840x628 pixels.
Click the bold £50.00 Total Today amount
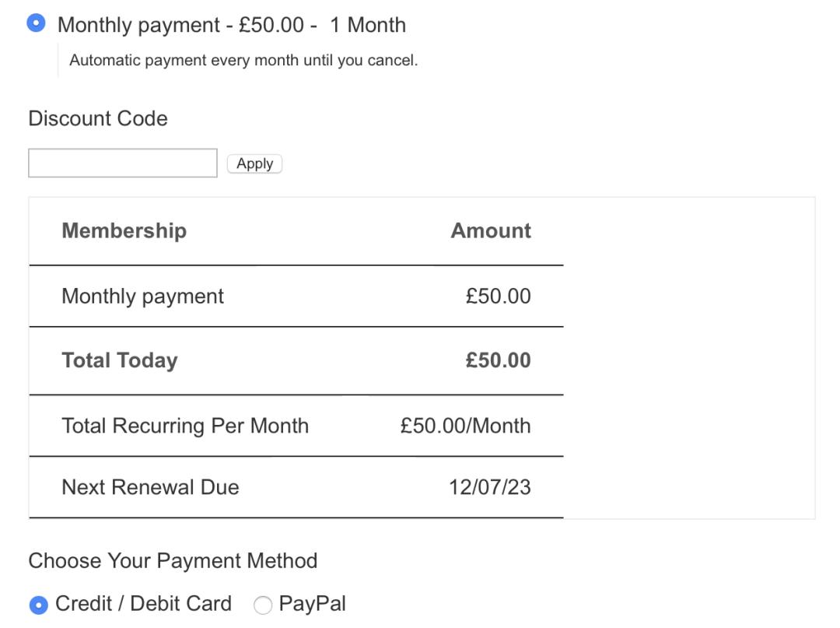click(498, 360)
